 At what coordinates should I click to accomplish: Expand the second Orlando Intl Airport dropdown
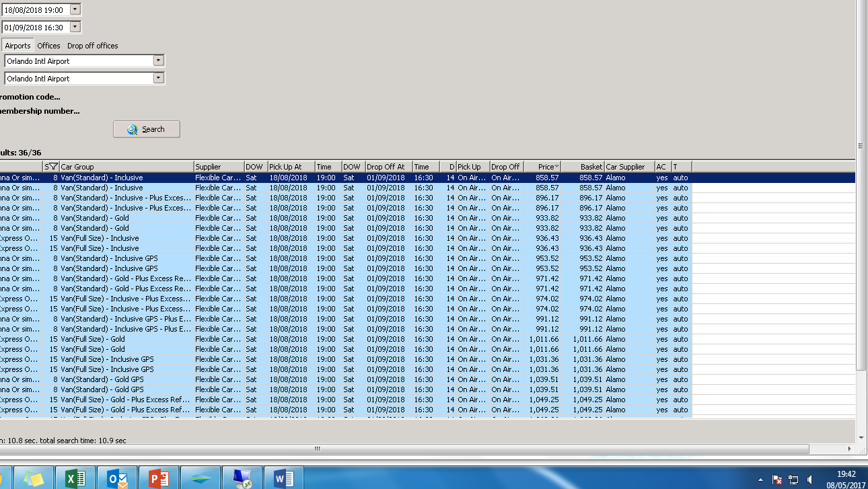click(158, 78)
